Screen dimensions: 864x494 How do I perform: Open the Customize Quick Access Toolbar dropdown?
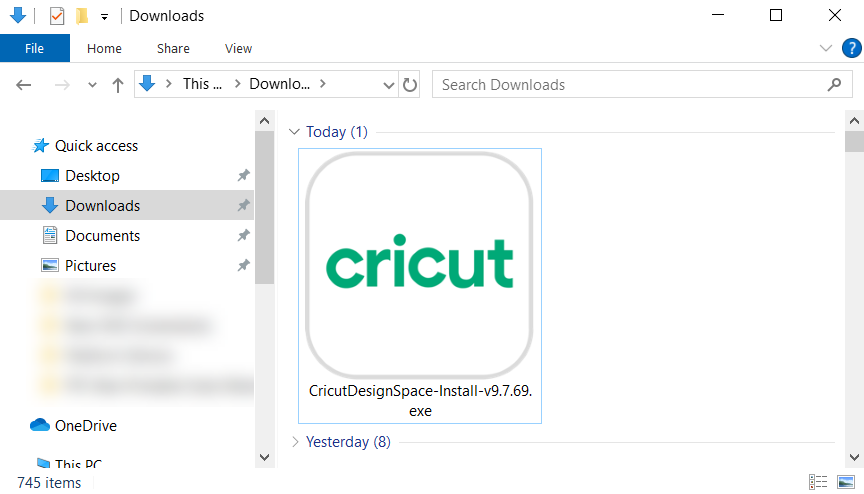(104, 17)
